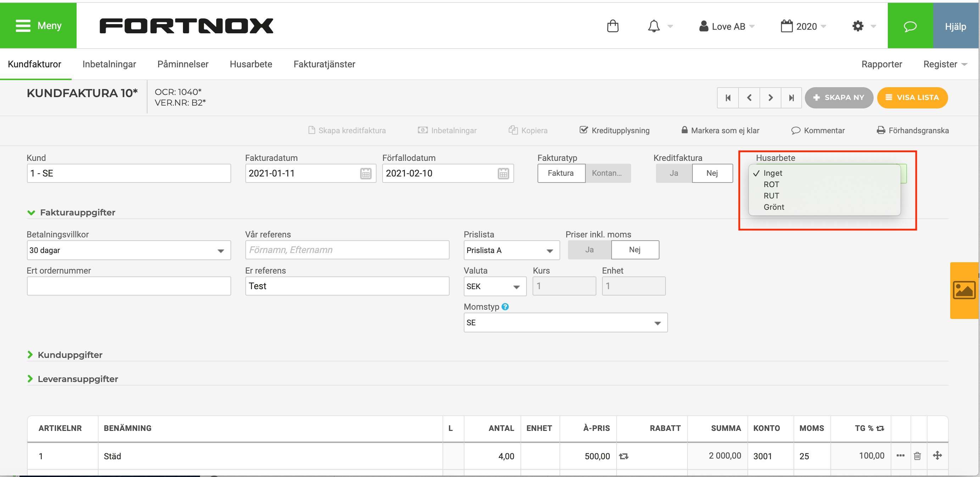Expand the Kunduppgifter section
This screenshot has width=980, height=477.
click(69, 355)
